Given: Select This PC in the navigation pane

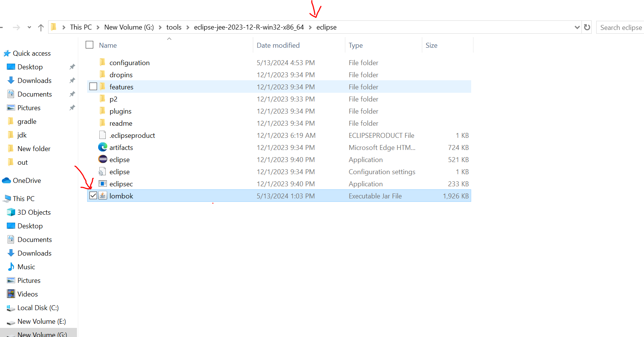Looking at the screenshot, I should point(24,199).
